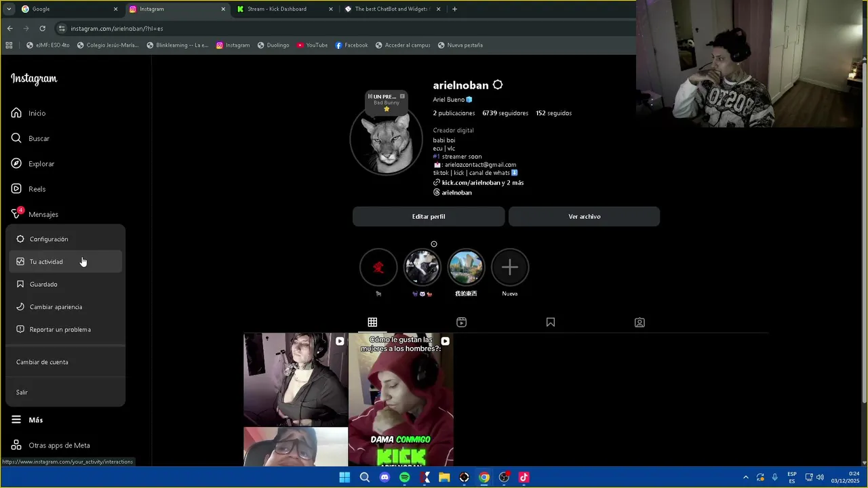The height and width of the screenshot is (488, 868).
Task: Open Discord from taskbar
Action: coord(384,477)
